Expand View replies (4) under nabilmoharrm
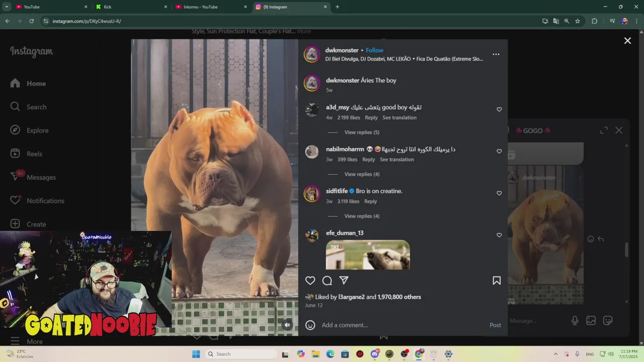The width and height of the screenshot is (644, 362). [x=362, y=174]
